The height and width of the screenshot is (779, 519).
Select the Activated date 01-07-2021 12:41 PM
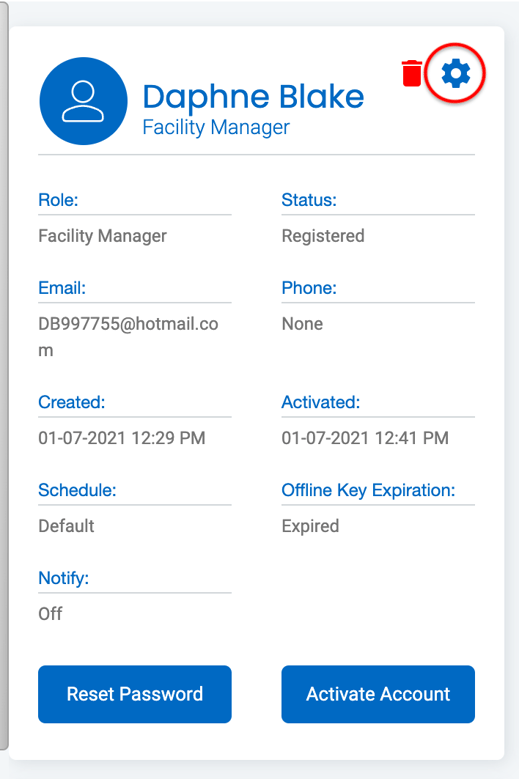pos(365,438)
